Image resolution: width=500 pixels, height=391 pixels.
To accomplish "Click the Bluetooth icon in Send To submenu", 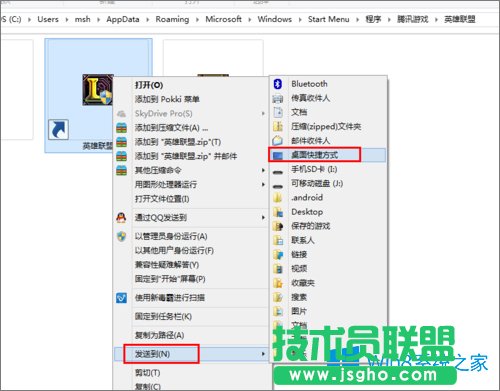I will [x=278, y=84].
